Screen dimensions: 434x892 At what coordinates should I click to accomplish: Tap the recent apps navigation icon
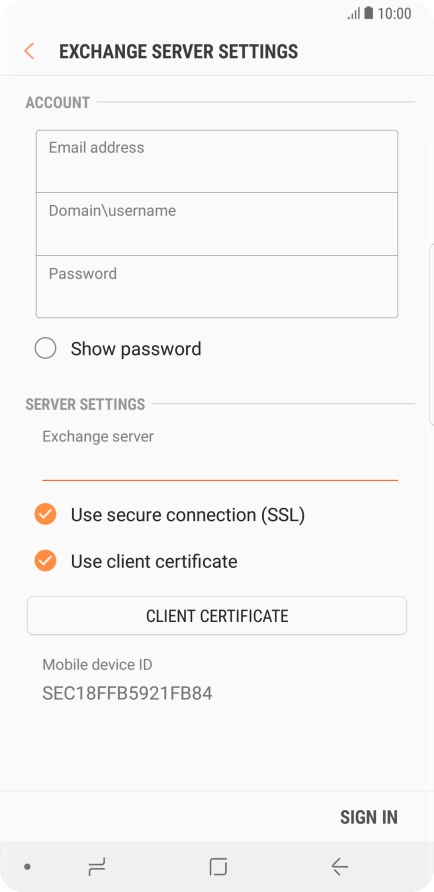[97, 867]
